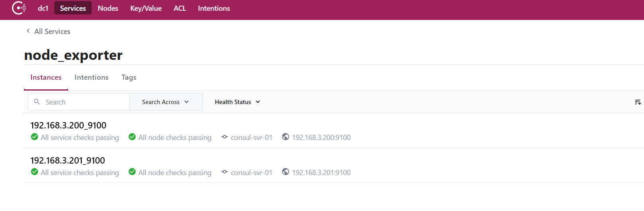The image size is (644, 211).
Task: Open the 192.168.3.201_9100 instance
Action: pos(68,160)
